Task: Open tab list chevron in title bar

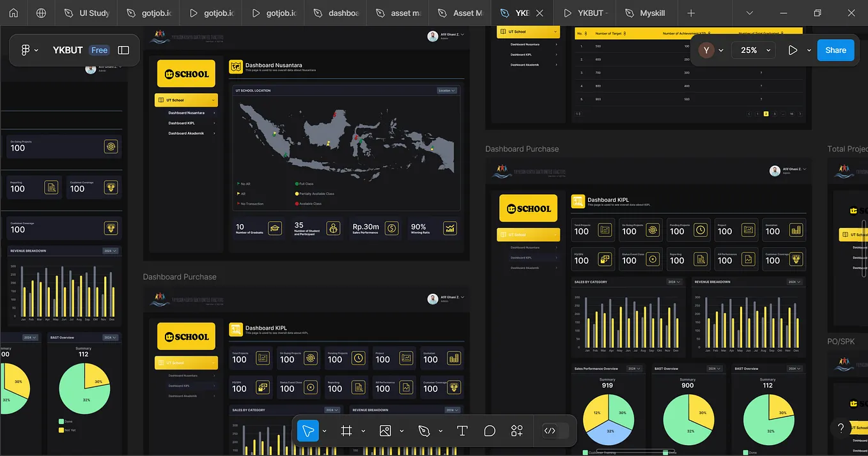Action: click(x=750, y=13)
